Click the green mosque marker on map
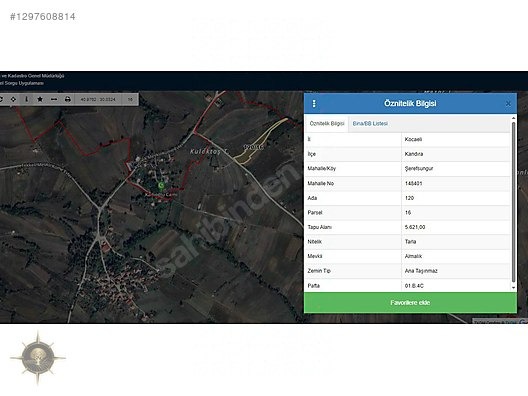 pos(161,185)
